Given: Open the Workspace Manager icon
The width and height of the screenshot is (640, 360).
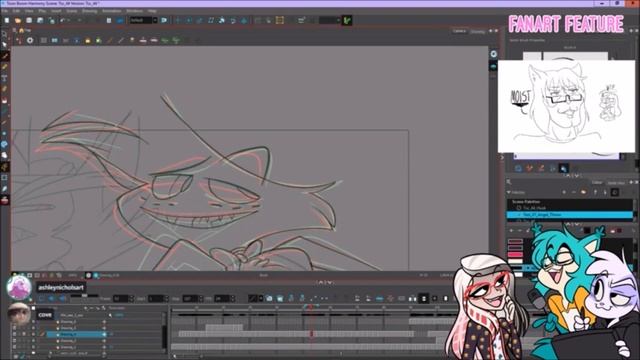Looking at the screenshot, I should pos(164,20).
